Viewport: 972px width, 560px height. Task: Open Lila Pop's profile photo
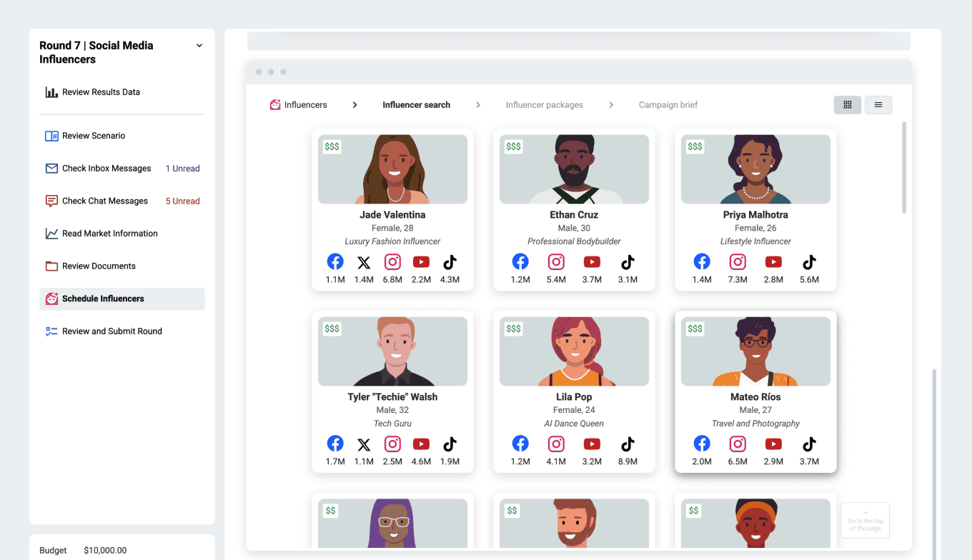(574, 351)
